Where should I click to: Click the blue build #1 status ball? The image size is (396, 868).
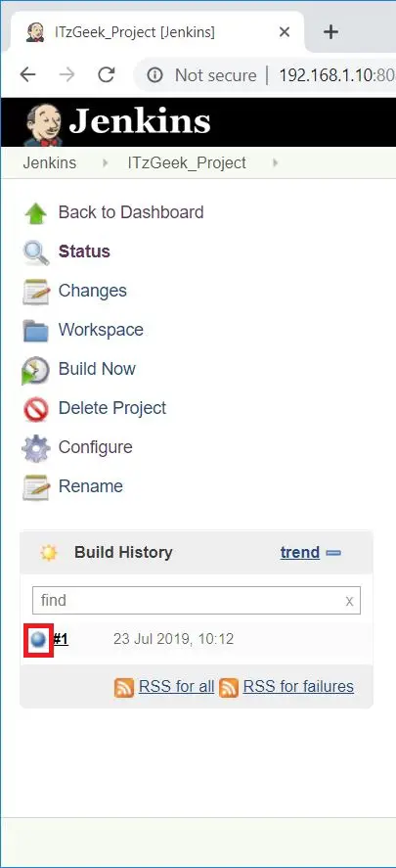click(38, 640)
